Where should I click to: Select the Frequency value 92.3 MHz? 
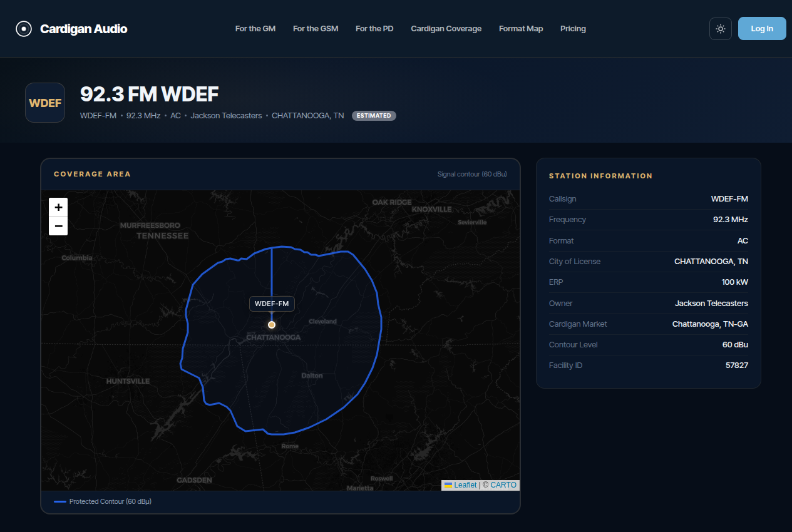pos(731,220)
